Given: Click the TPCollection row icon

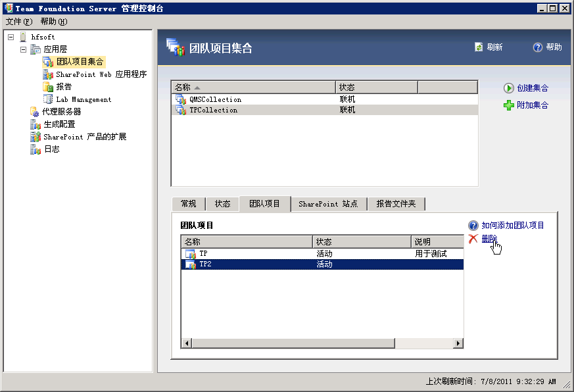Looking at the screenshot, I should (181, 110).
